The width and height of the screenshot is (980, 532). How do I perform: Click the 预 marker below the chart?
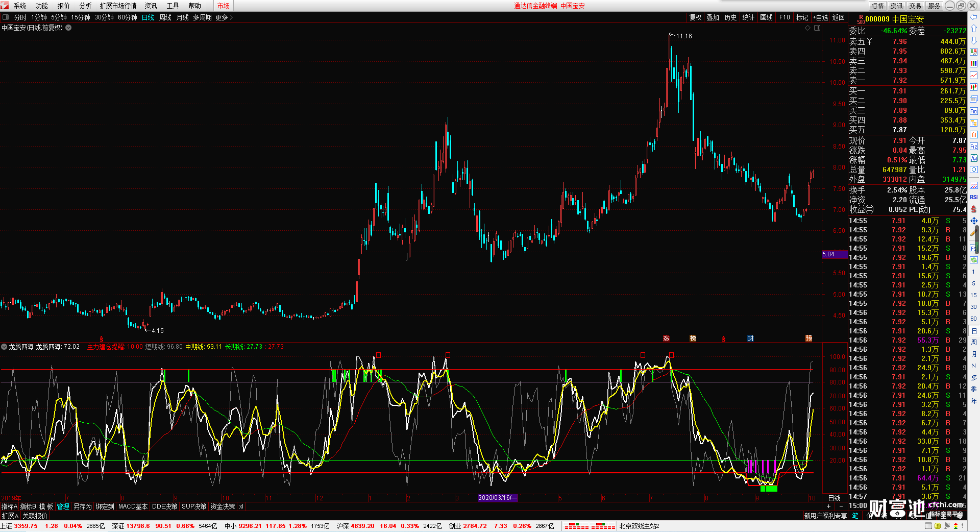click(808, 338)
